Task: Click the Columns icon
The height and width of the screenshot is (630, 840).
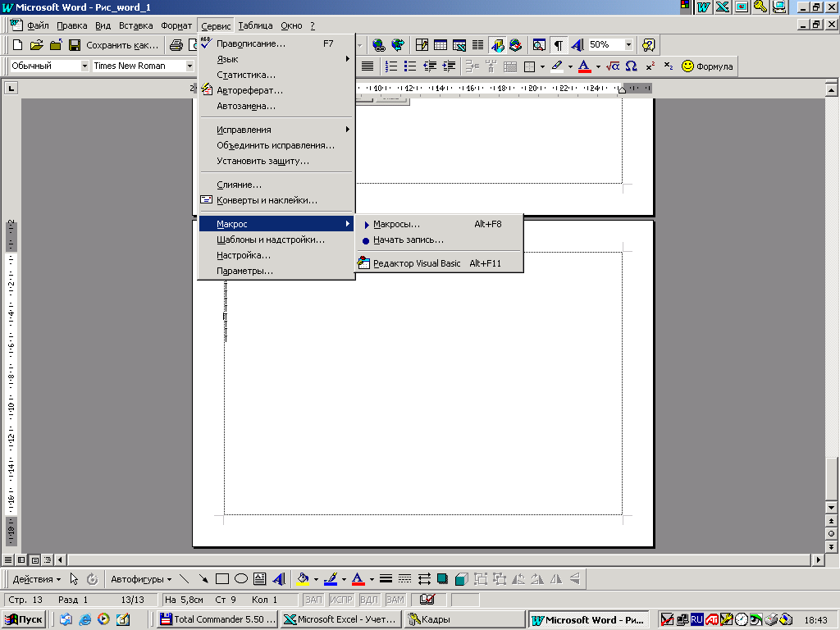Action: [x=478, y=45]
